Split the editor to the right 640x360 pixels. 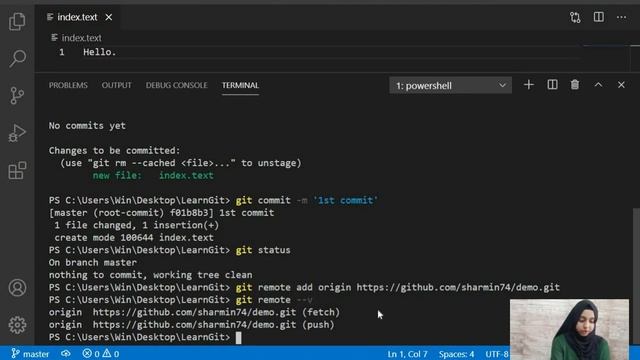tap(598, 17)
